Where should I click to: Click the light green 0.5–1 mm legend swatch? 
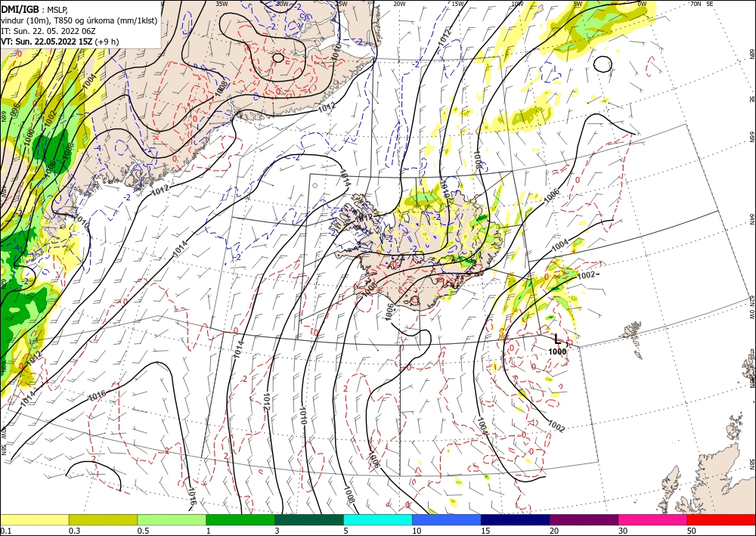click(172, 519)
